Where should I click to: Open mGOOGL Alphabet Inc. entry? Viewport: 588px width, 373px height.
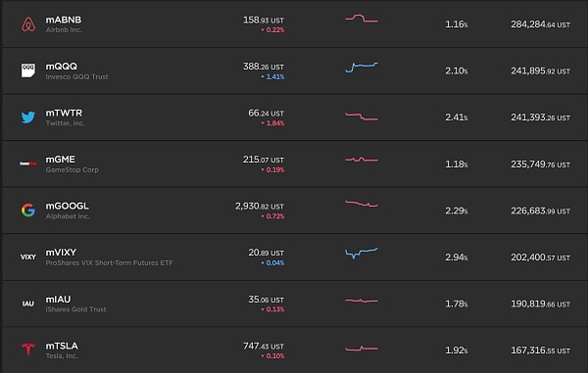pyautogui.click(x=68, y=210)
